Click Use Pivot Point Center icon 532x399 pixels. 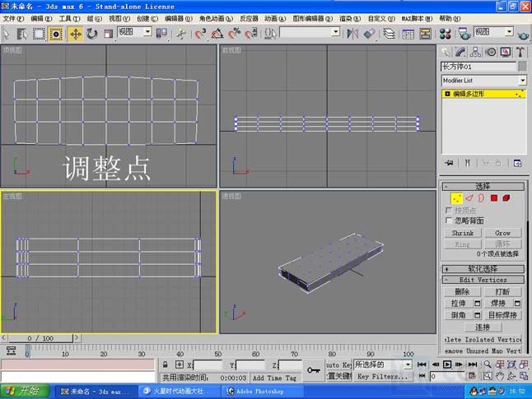pos(161,34)
